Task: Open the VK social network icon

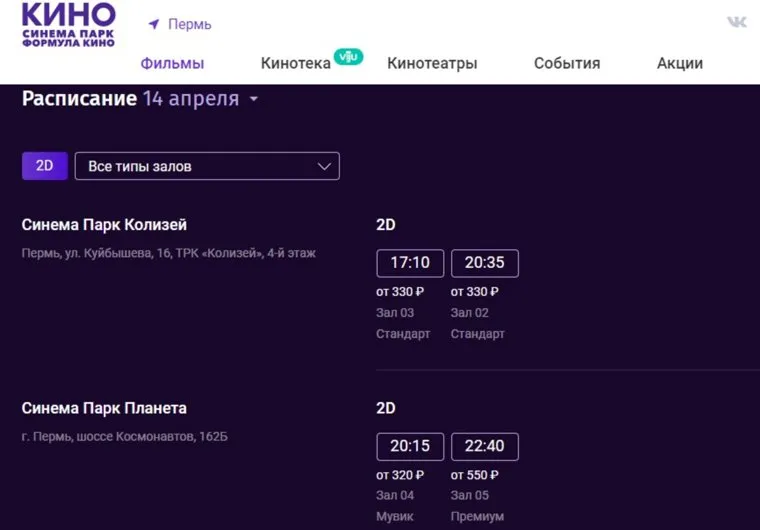Action: (x=736, y=22)
